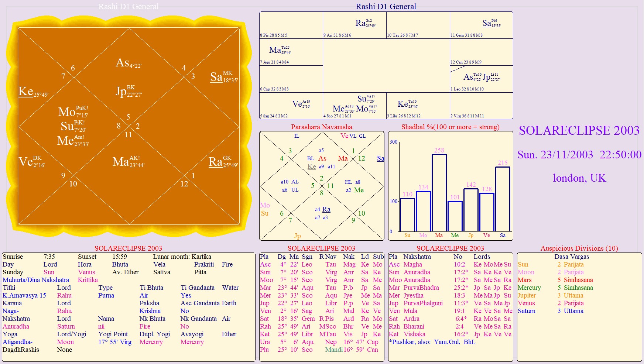The height and width of the screenshot is (364, 644).
Task: Select Ketu Ke 25°49' in the orange diamond chart
Action: point(33,91)
